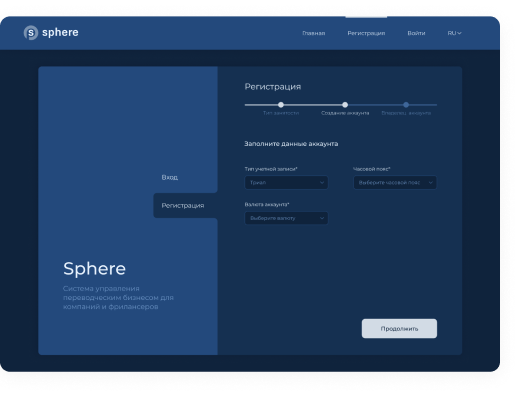Click the Система управления description text
This screenshot has width=520, height=396.
tap(118, 297)
